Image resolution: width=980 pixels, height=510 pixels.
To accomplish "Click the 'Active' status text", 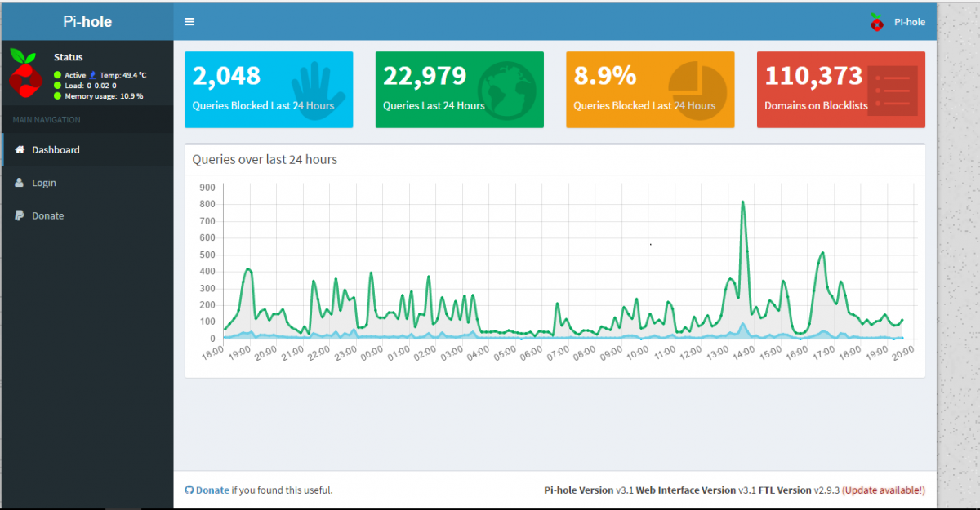I will 75,75.
